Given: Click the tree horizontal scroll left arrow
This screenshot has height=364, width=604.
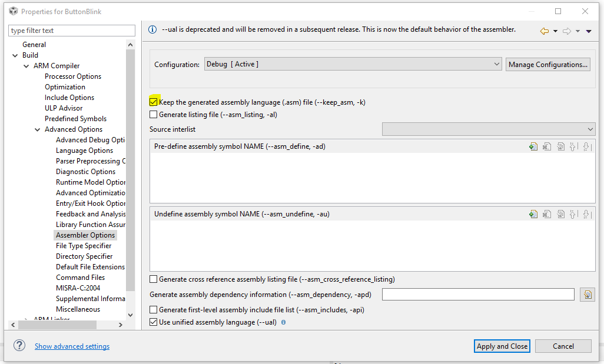Looking at the screenshot, I should [x=13, y=325].
